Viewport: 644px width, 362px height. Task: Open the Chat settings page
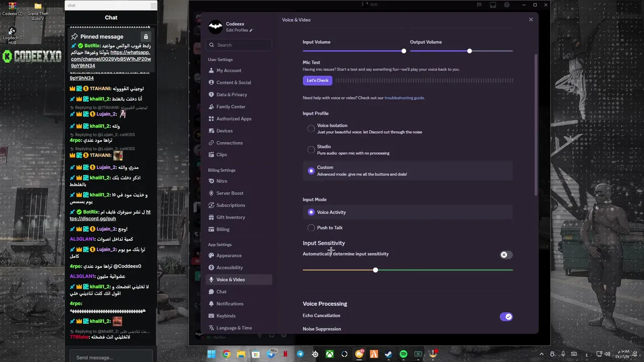coord(239,292)
